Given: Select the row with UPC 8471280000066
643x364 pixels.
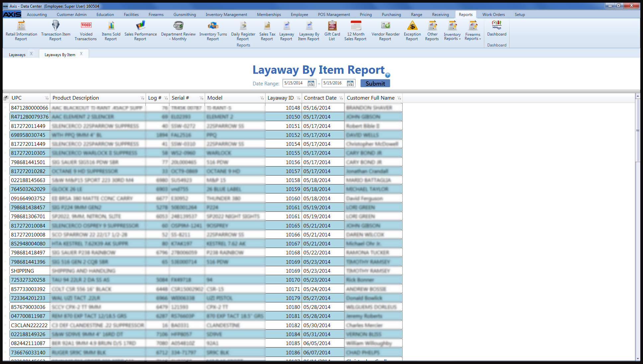Looking at the screenshot, I should tap(206, 108).
